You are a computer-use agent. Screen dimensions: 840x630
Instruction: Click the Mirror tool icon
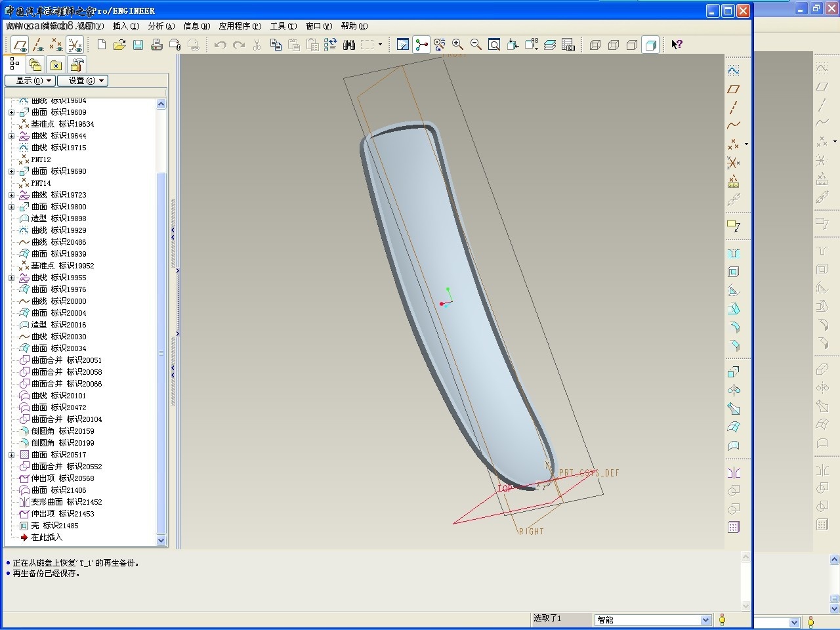[734, 472]
